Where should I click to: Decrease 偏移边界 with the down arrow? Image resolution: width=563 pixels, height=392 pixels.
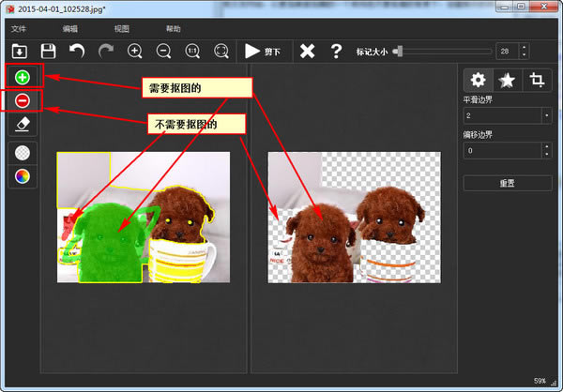pyautogui.click(x=546, y=155)
